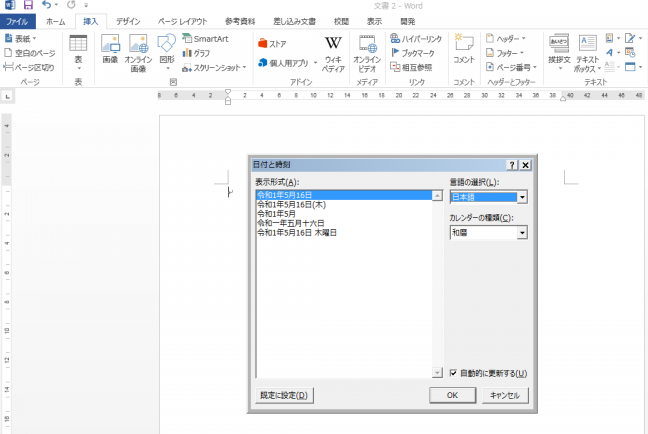The height and width of the screenshot is (434, 648).
Task: Click the ruler tab selector icon
Action: 7,97
